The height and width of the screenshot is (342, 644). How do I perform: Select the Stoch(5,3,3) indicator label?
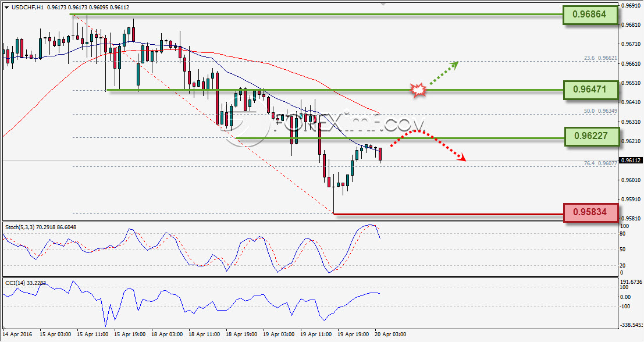[x=40, y=227]
